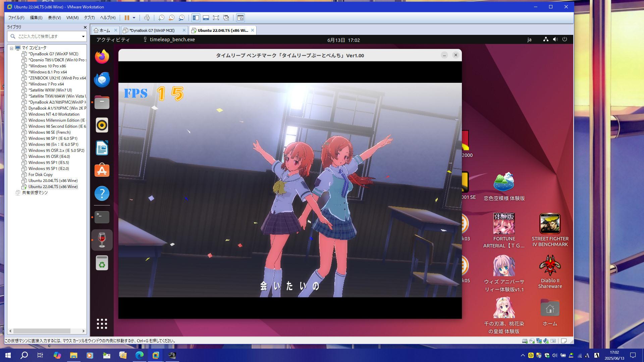Open the library search filter dropdown

click(83, 36)
